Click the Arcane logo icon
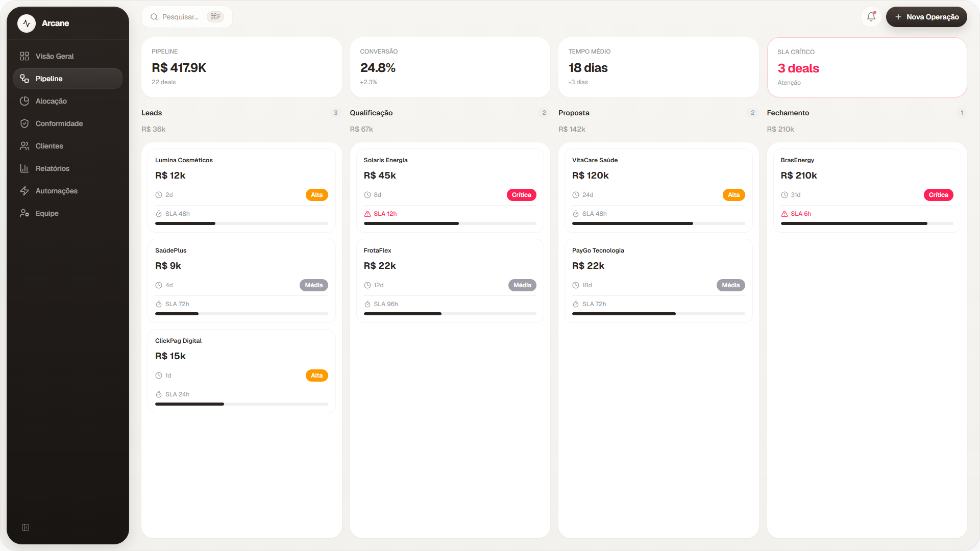The image size is (980, 551). point(27,23)
